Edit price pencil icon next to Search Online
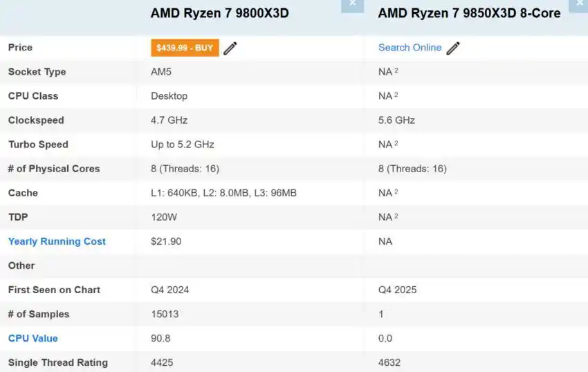The height and width of the screenshot is (372, 588). click(453, 48)
